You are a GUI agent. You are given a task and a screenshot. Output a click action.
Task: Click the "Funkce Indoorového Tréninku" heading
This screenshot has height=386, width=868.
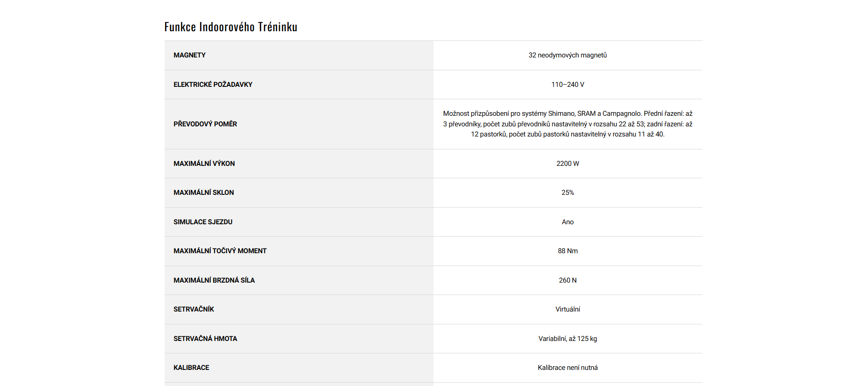pyautogui.click(x=231, y=27)
